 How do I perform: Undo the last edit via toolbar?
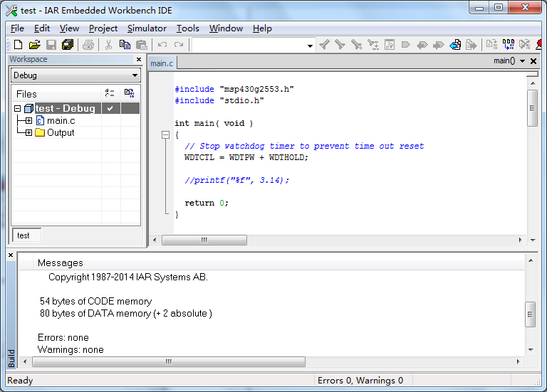pyautogui.click(x=162, y=45)
